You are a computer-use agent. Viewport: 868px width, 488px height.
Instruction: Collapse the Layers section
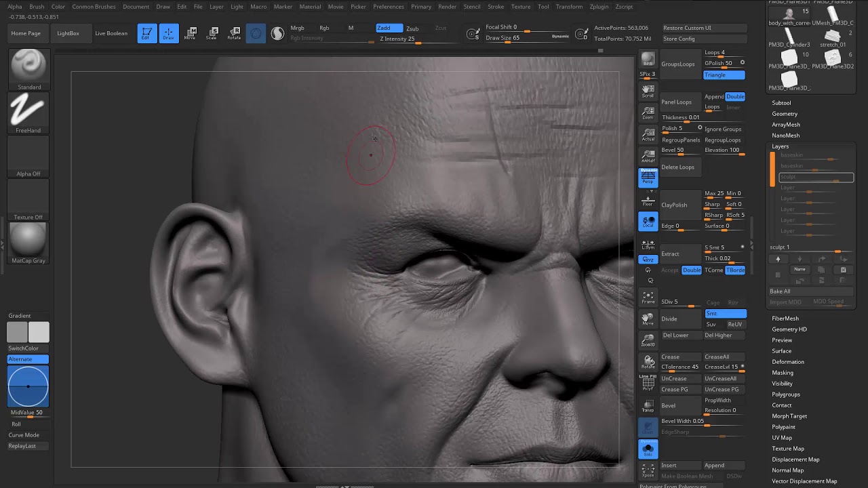click(x=780, y=146)
